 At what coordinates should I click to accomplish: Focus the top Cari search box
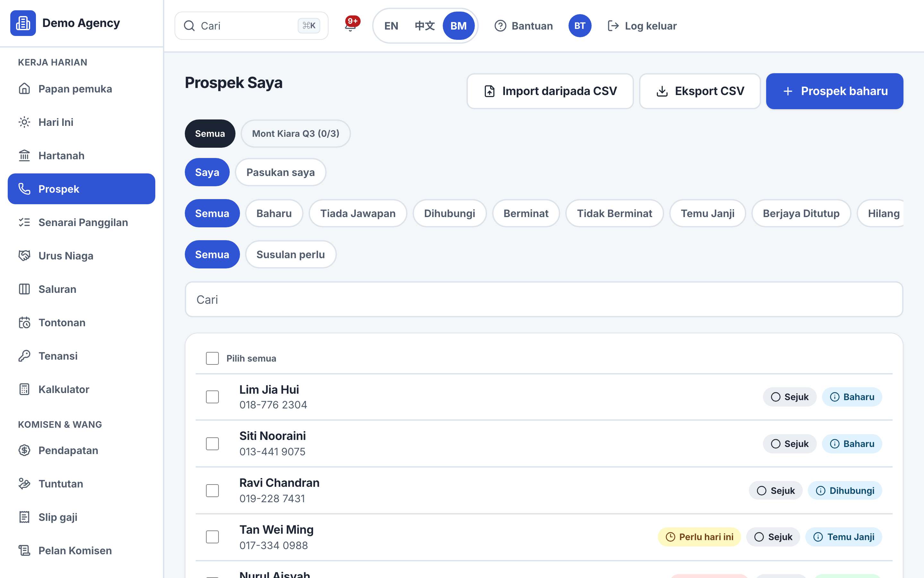coord(251,26)
